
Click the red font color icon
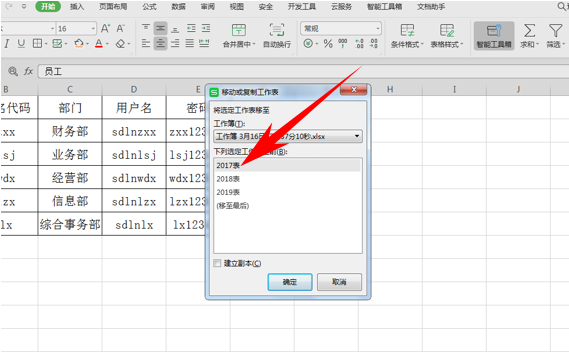coord(99,44)
